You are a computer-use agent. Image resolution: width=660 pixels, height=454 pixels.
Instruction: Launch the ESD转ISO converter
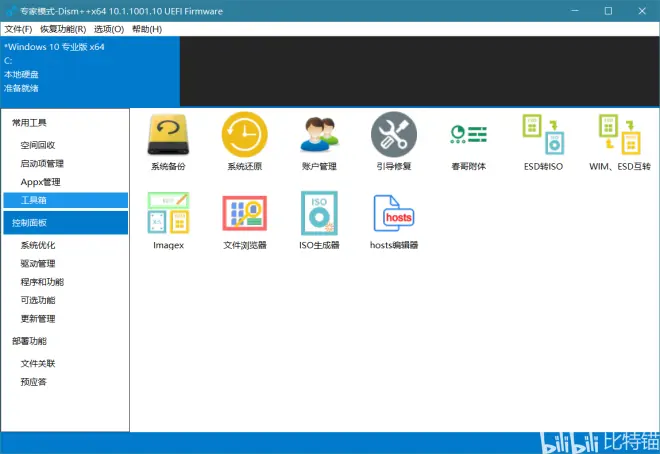[x=543, y=135]
